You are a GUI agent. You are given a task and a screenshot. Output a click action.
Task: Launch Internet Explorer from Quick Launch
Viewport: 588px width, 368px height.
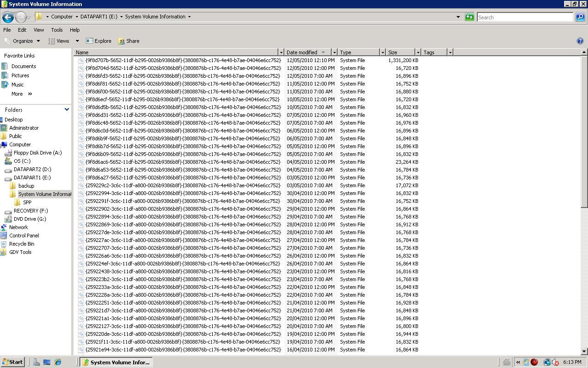[x=57, y=362]
